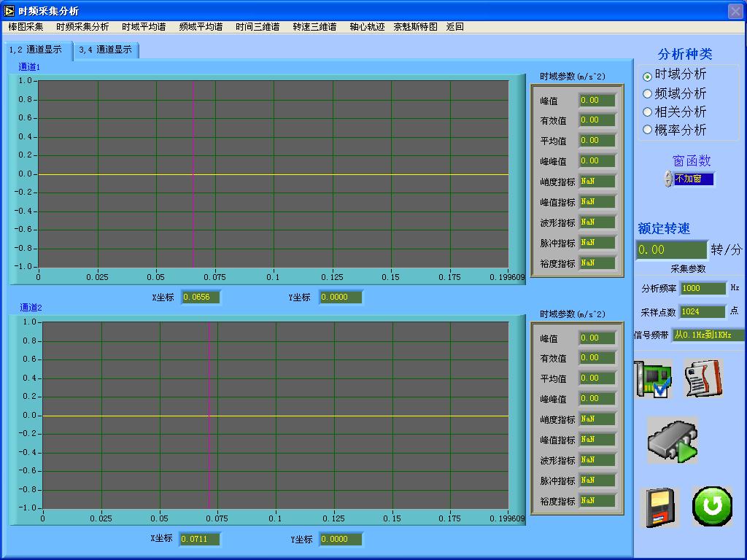This screenshot has width=747, height=560.
Task: Click the 窗函数 stepper arrows
Action: 668,179
